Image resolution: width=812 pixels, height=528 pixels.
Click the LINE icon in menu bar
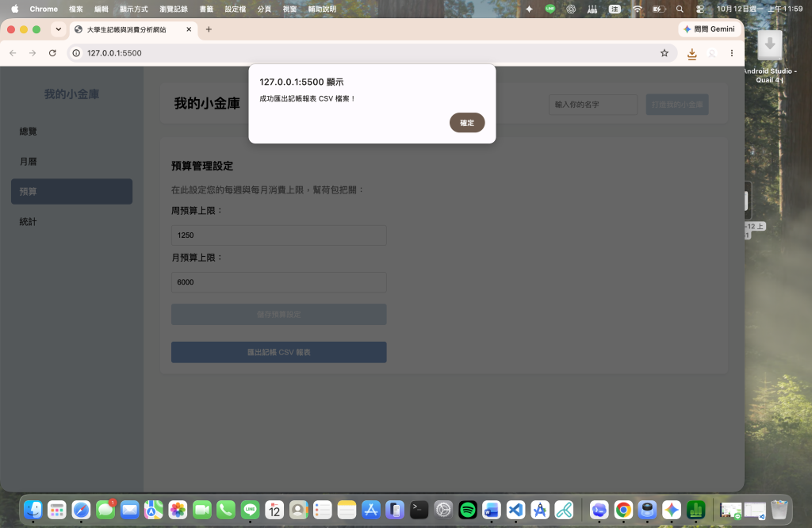(x=550, y=9)
